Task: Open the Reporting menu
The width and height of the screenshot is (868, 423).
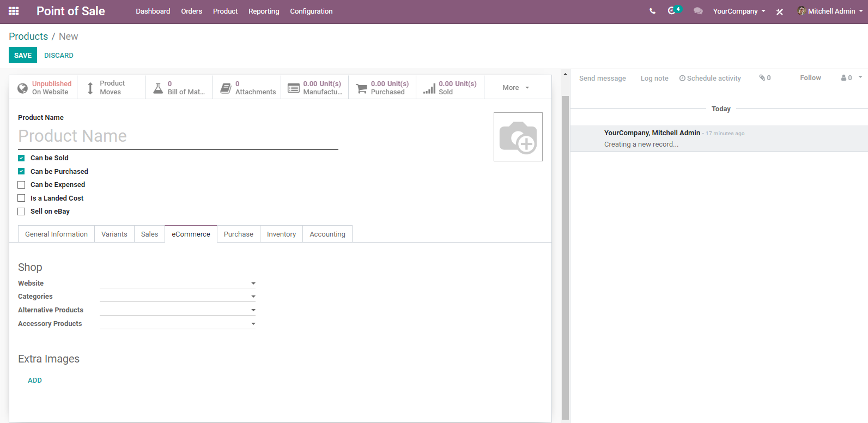Action: click(264, 11)
